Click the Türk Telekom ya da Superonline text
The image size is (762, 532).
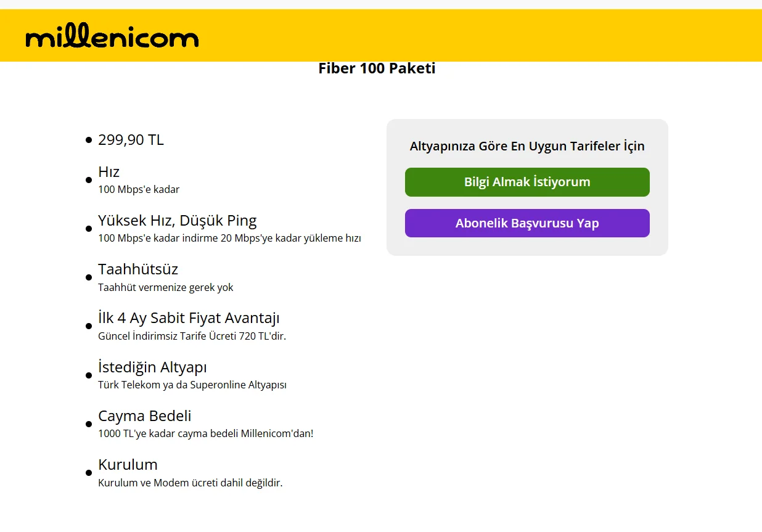click(192, 385)
